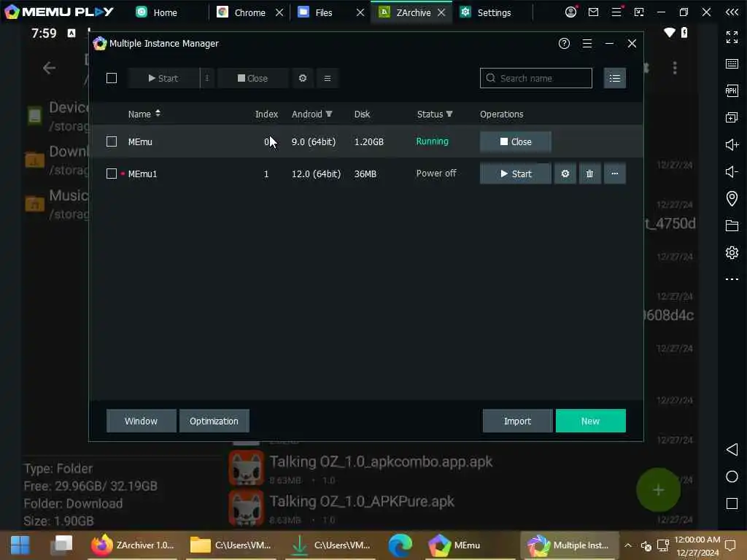Screen dimensions: 747x560
Task: Sort instances by Name column
Action: (144, 114)
